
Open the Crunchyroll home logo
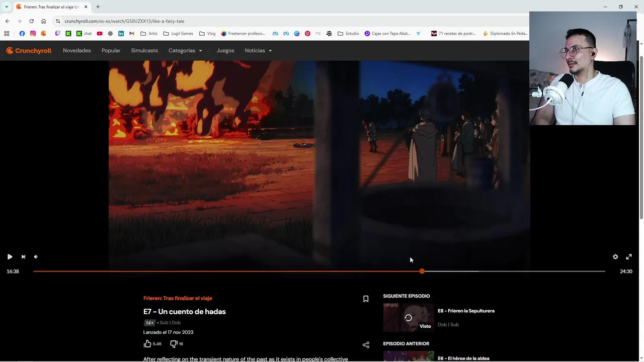pyautogui.click(x=29, y=50)
